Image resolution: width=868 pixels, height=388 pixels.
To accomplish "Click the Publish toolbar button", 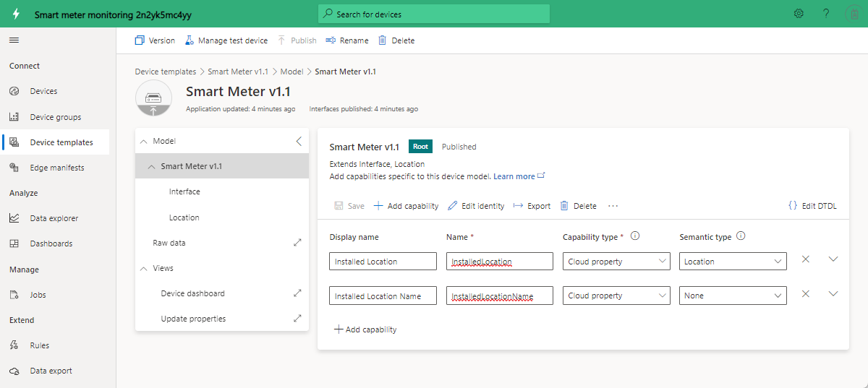I will click(x=297, y=40).
